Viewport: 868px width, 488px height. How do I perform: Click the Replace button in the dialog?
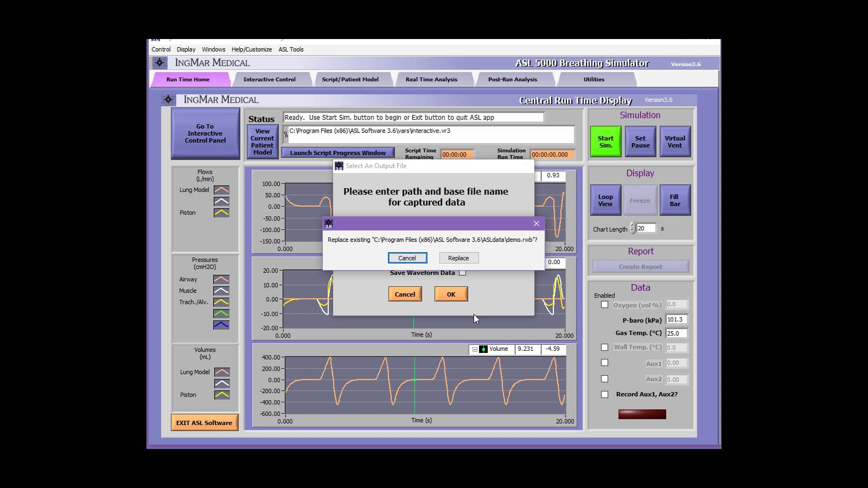click(458, 258)
